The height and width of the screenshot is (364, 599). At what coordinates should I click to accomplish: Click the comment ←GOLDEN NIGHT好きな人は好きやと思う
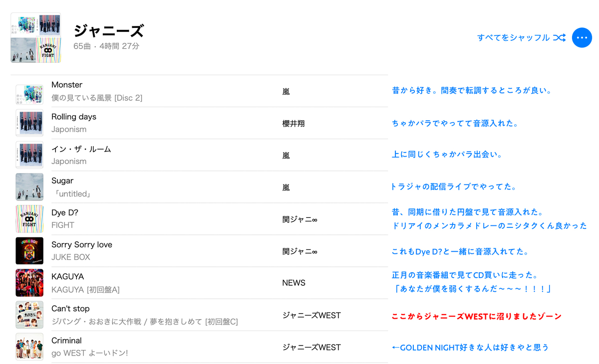point(470,347)
